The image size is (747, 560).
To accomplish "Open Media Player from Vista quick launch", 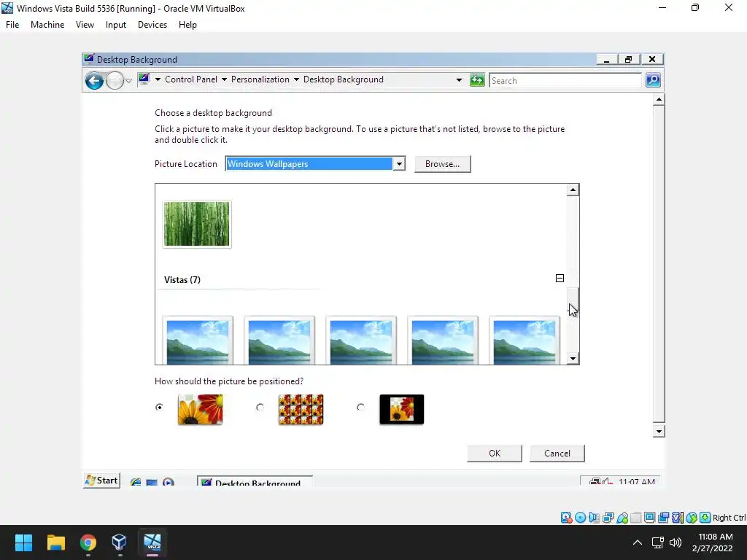I will (169, 482).
